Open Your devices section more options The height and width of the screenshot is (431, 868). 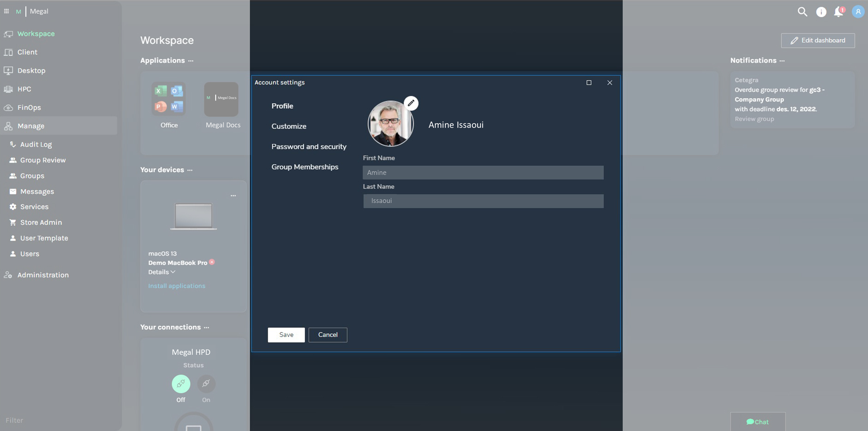(x=190, y=170)
